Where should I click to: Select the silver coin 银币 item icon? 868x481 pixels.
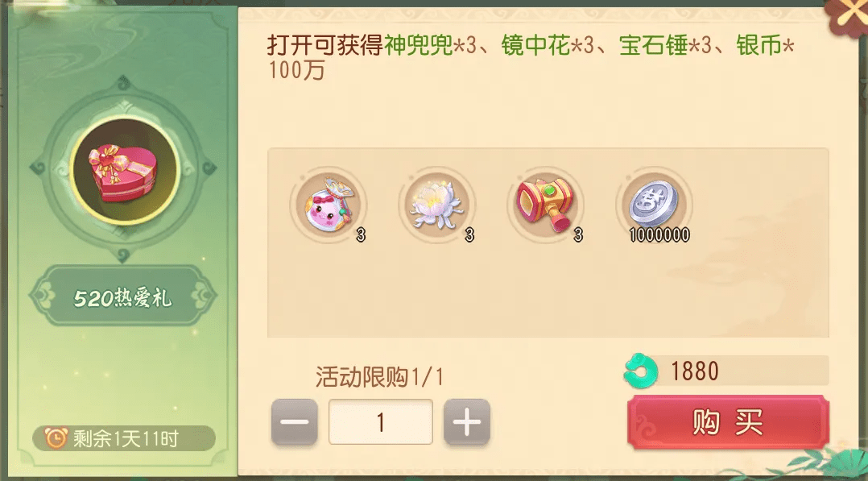(655, 204)
